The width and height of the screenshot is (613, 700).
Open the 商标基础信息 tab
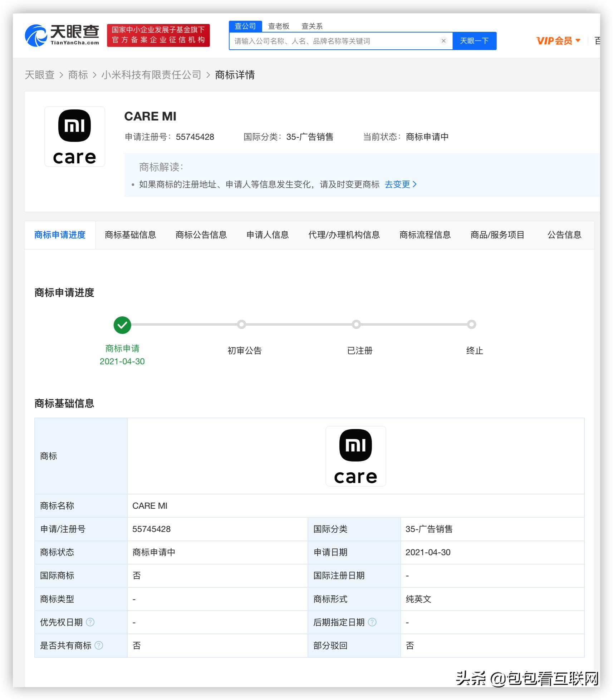[130, 235]
